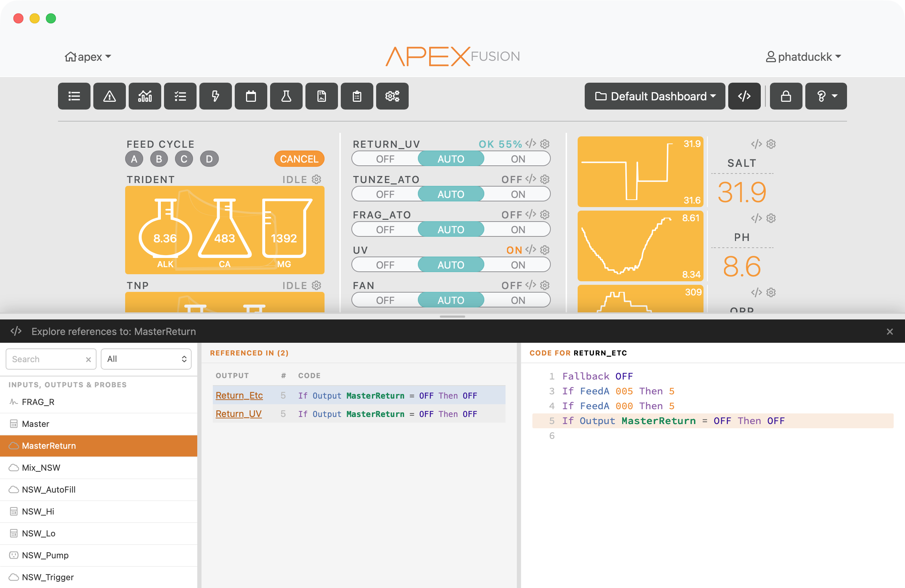Set FAN output to OFF
This screenshot has height=588, width=905.
(385, 300)
